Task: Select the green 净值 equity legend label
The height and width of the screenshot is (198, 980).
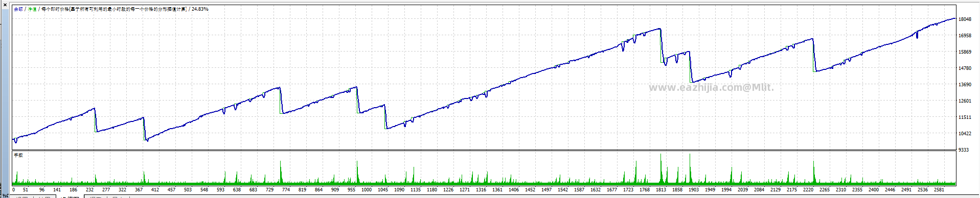Action: [32, 9]
